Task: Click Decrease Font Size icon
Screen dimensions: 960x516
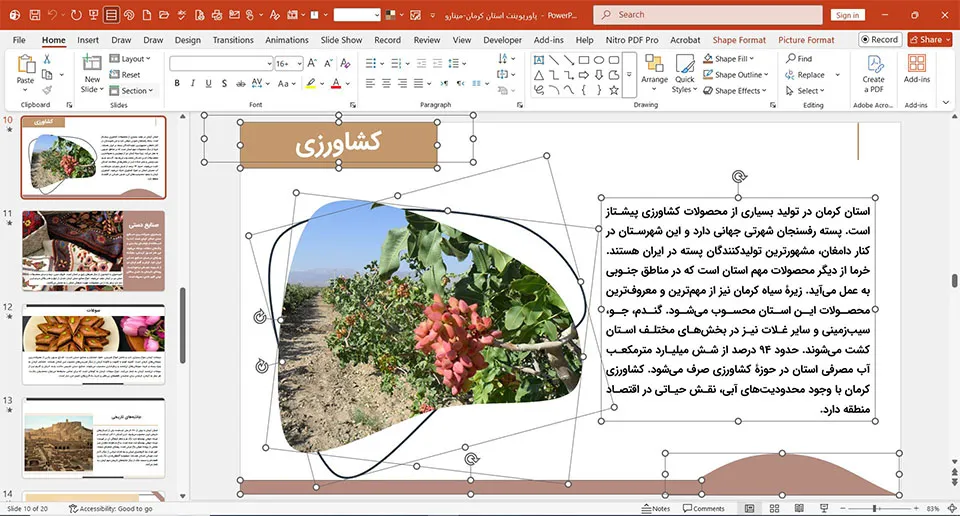Action: click(x=329, y=63)
